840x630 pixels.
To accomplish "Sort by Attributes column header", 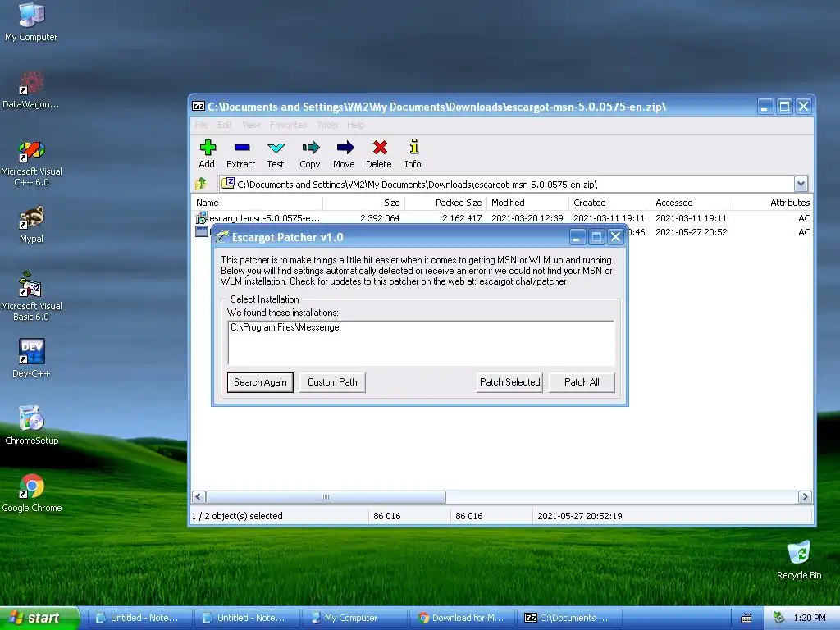I will click(x=773, y=203).
